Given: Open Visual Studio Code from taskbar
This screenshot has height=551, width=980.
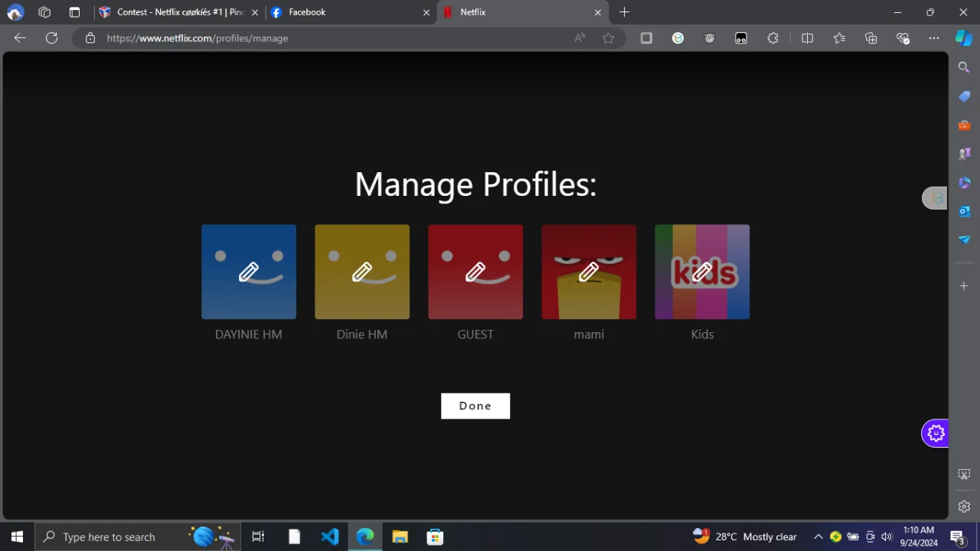Looking at the screenshot, I should click(330, 536).
